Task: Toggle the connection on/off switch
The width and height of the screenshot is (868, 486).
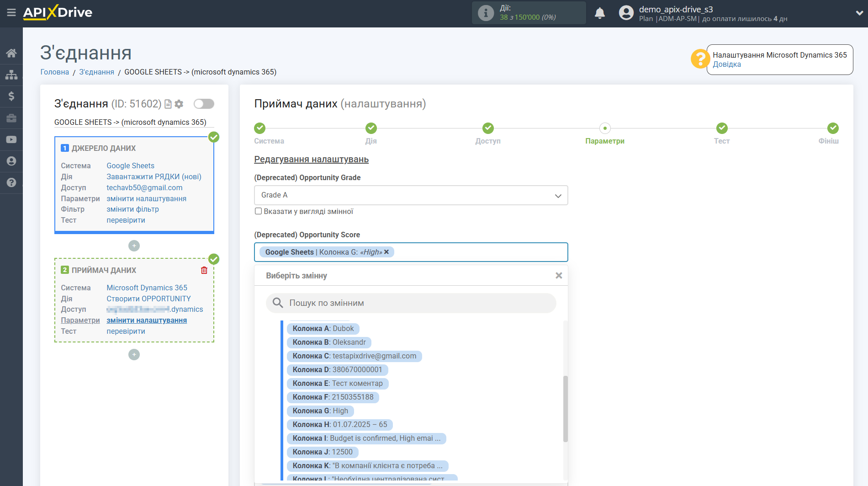Action: (x=204, y=104)
